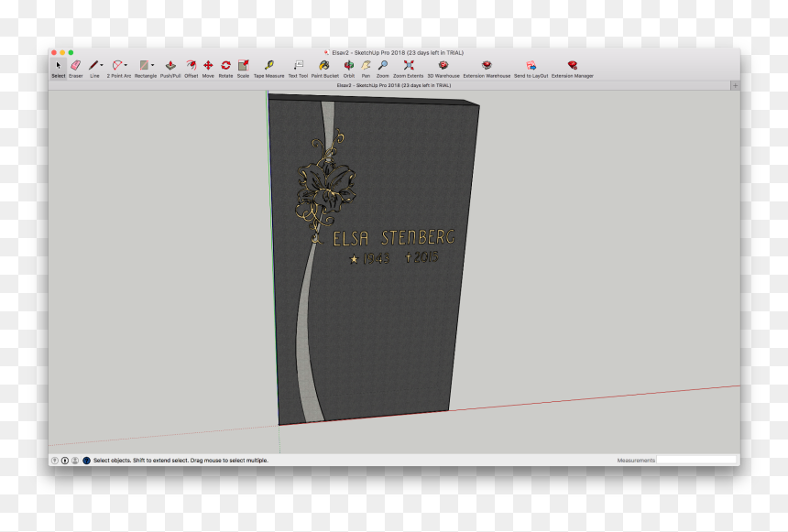Pick the Eraser tool

(76, 69)
